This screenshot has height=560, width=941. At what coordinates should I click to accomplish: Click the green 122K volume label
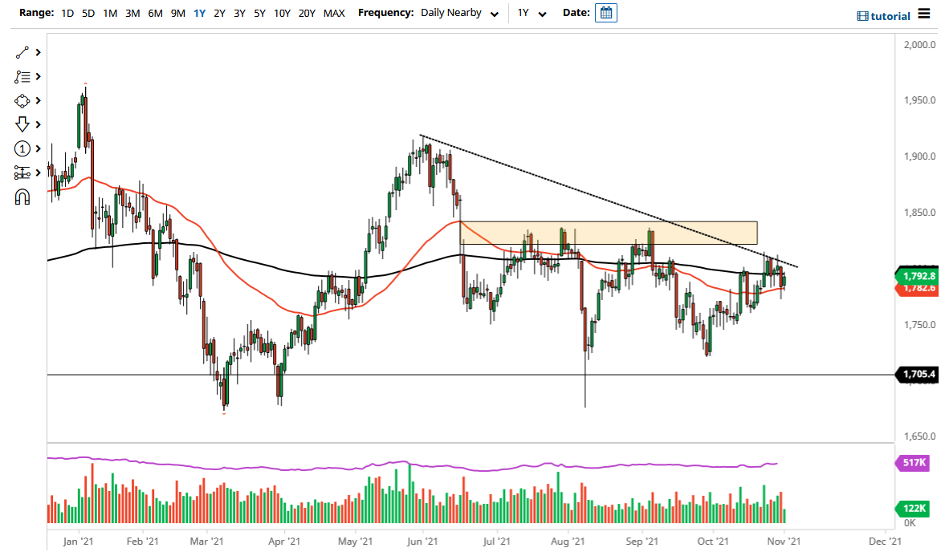point(914,509)
